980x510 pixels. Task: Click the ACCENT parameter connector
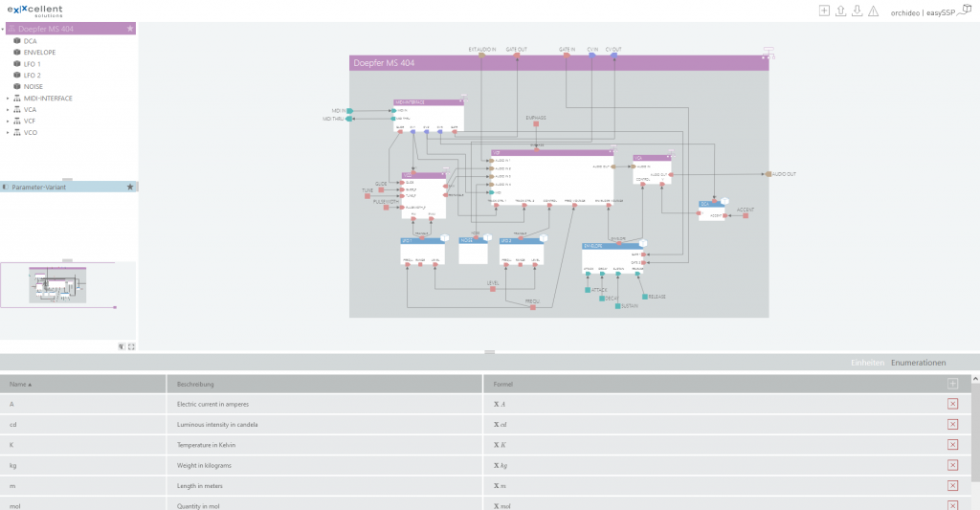click(745, 215)
